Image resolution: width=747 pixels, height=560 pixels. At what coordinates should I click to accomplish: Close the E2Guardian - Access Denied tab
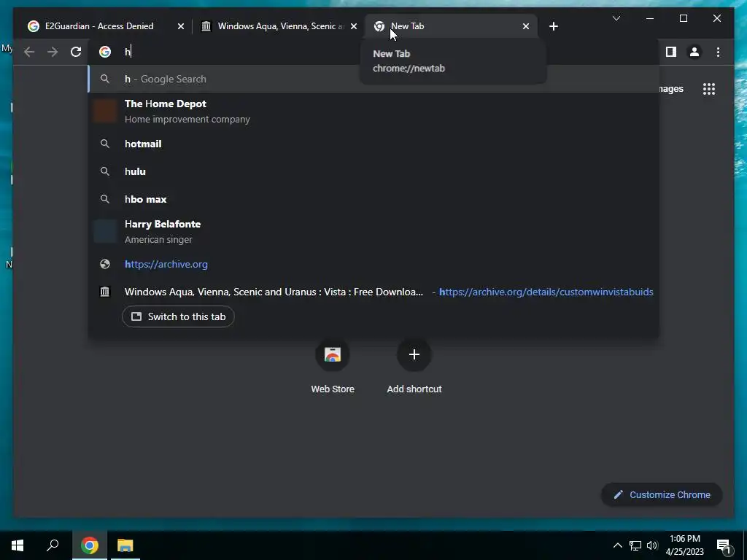click(181, 27)
